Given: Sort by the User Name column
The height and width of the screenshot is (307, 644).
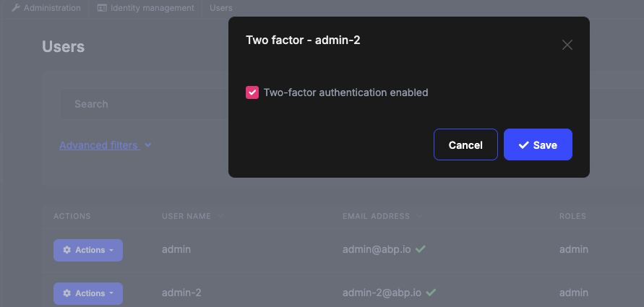Looking at the screenshot, I should pos(186,216).
